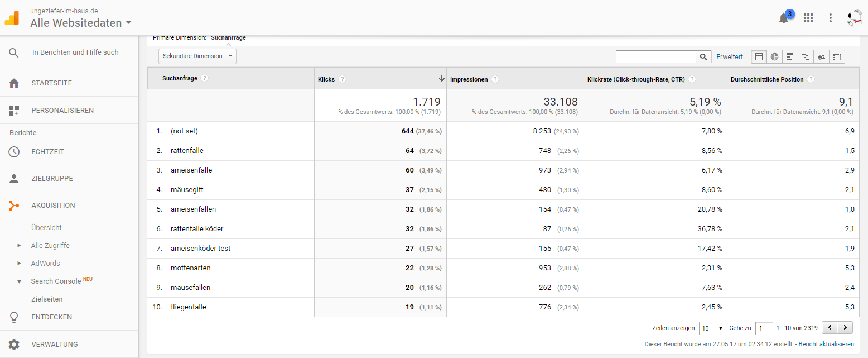868x358 pixels.
Task: Click the Verwaltung gear icon
Action: (x=14, y=345)
